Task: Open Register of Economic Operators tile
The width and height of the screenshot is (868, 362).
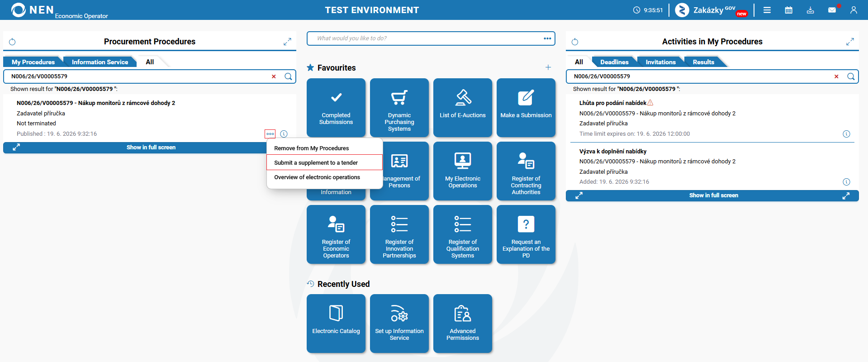Action: click(336, 234)
